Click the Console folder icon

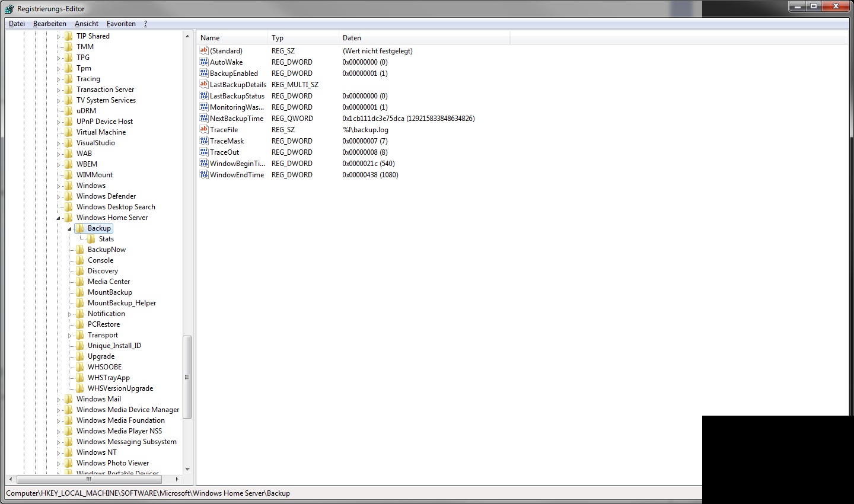click(x=80, y=260)
